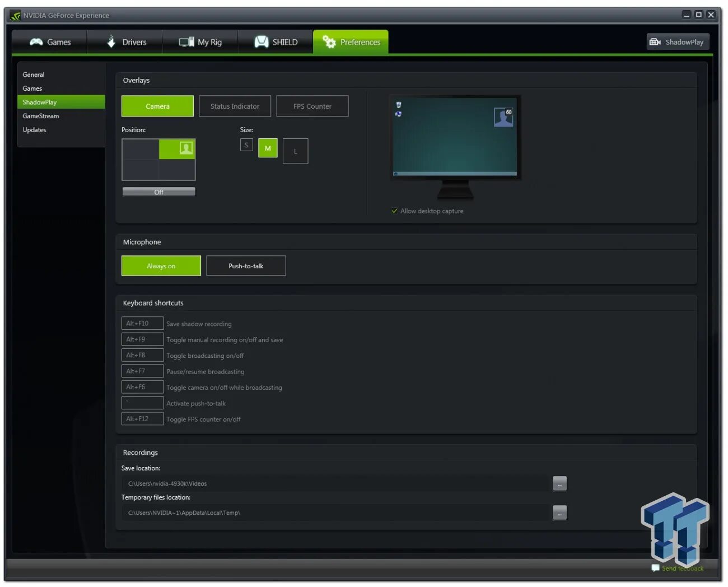Open the My Rig tab
This screenshot has height=587, width=728.
pyautogui.click(x=200, y=42)
